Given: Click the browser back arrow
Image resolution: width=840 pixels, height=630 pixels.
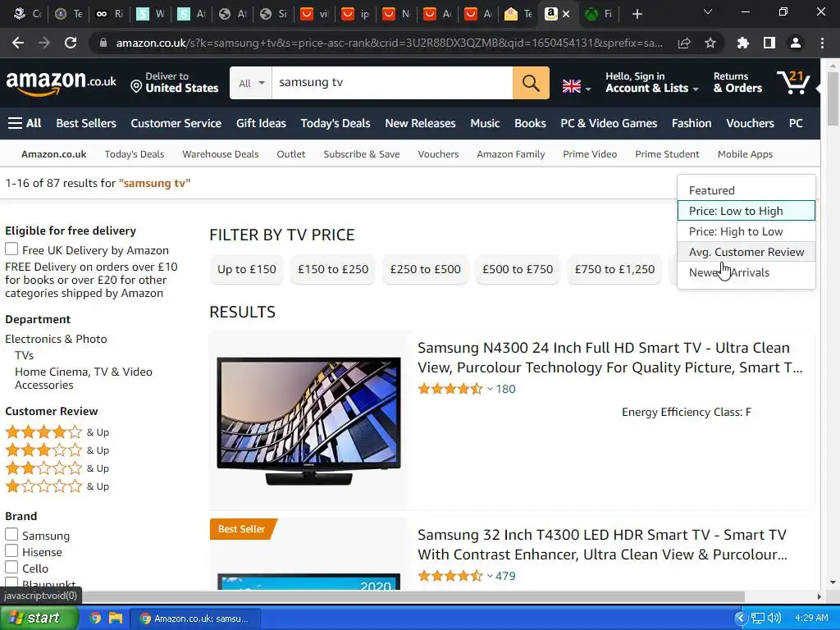Looking at the screenshot, I should coord(18,43).
